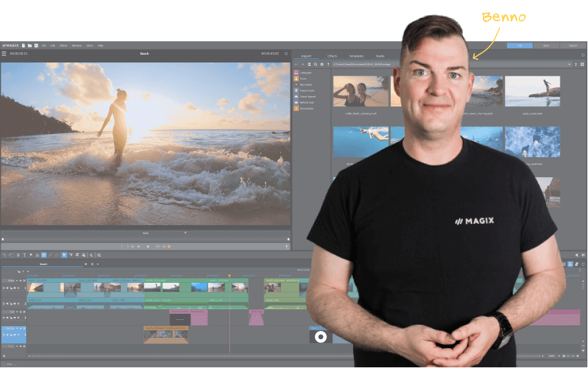Click the play button under preview
Image resolution: width=588 pixels, height=368 pixels.
tap(148, 246)
